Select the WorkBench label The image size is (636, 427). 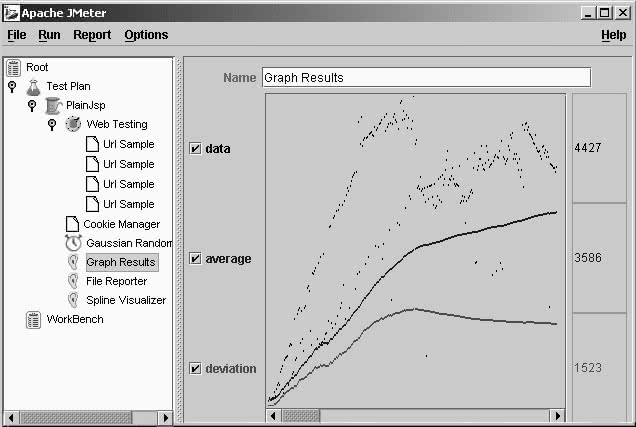pyautogui.click(x=75, y=319)
